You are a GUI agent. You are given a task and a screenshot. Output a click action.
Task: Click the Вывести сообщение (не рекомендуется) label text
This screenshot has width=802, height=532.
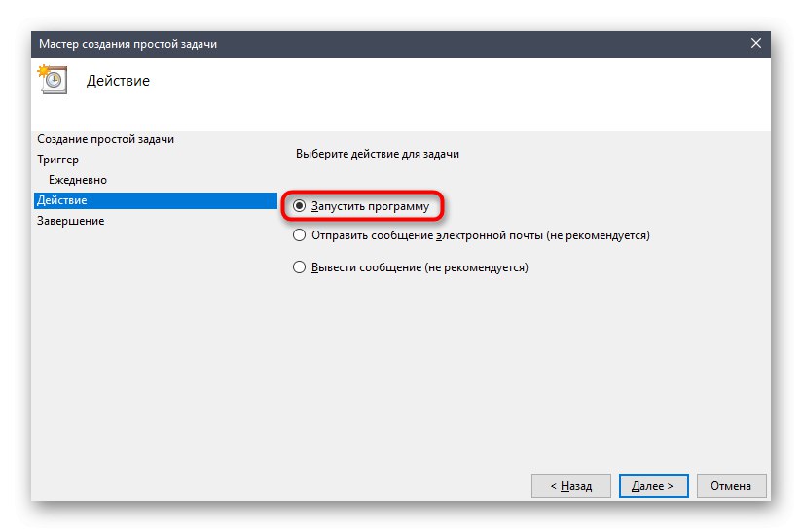click(x=419, y=267)
